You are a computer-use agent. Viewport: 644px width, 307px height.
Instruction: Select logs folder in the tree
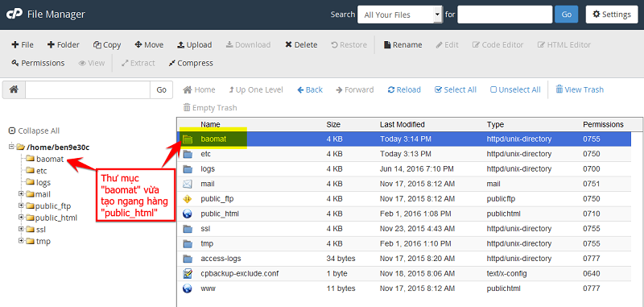pyautogui.click(x=43, y=182)
